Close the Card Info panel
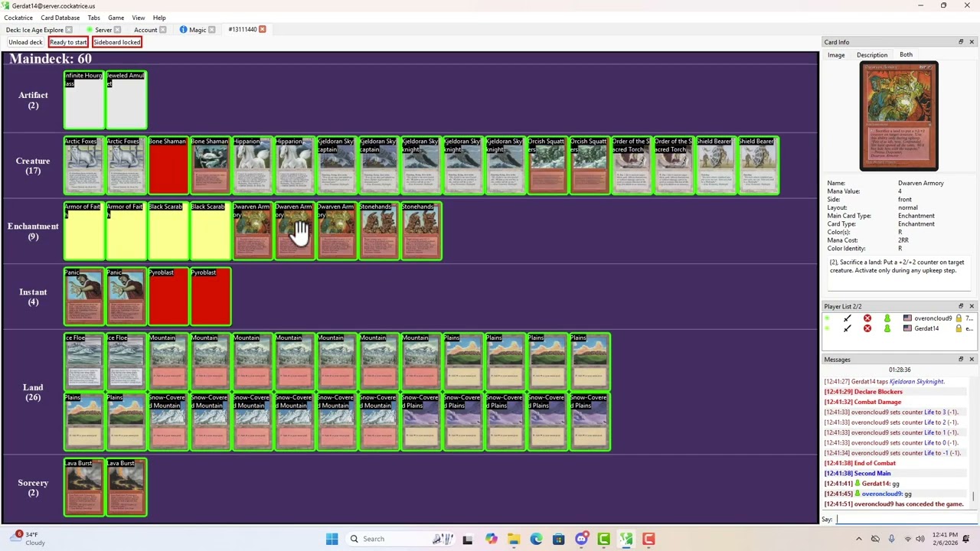 click(972, 42)
